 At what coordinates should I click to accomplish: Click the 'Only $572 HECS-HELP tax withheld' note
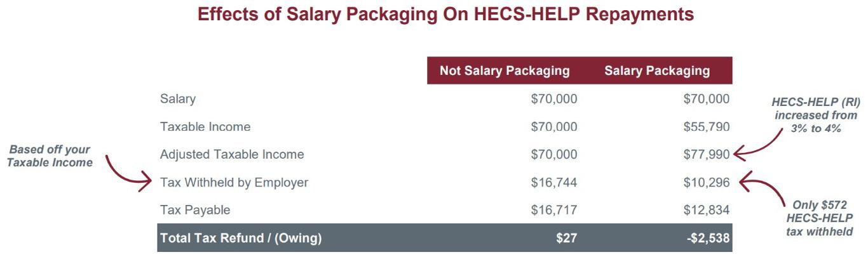click(x=820, y=218)
